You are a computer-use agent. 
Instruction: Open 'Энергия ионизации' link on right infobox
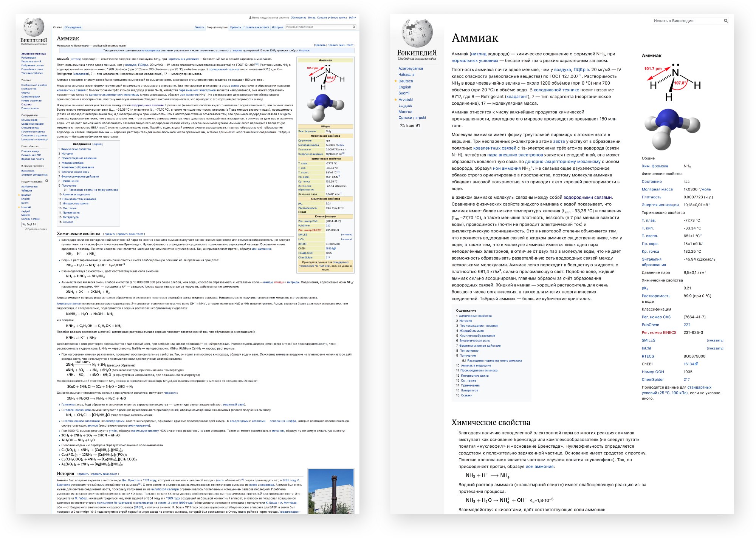click(660, 205)
